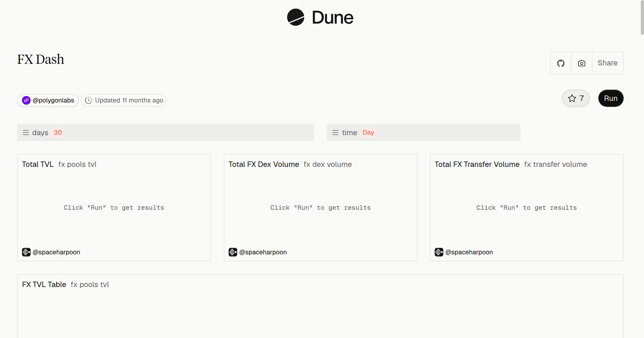Screen dimensions: 644x338
Task: Click the Run prompt text in Transfer Volume
Action: (526, 208)
